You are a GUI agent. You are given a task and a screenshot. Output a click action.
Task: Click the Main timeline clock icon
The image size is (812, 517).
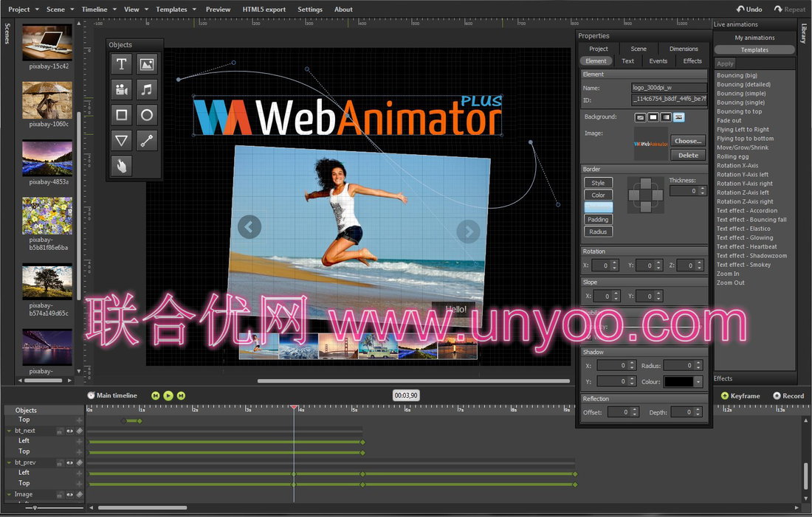91,395
